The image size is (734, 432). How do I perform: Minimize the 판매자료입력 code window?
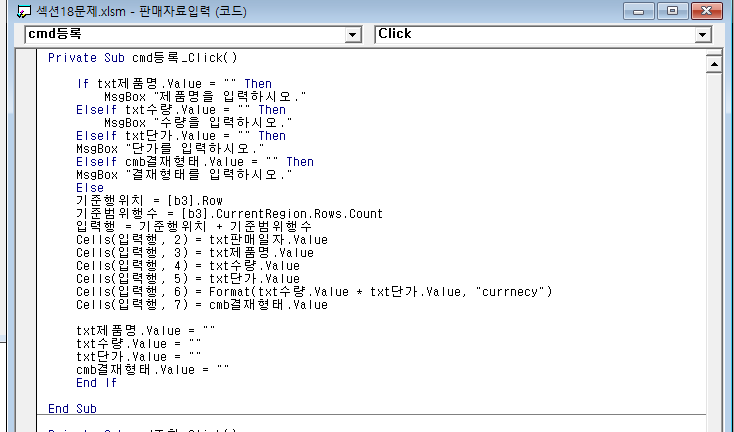click(640, 12)
